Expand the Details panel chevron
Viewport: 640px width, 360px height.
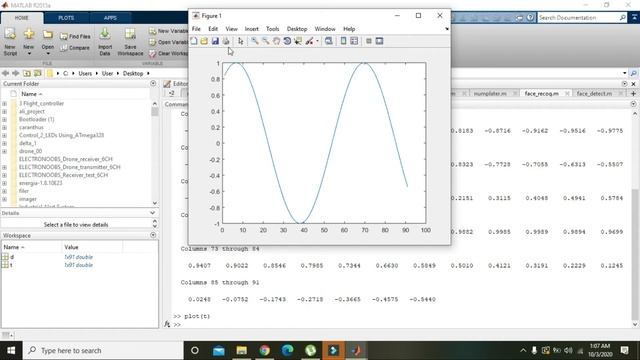point(152,213)
